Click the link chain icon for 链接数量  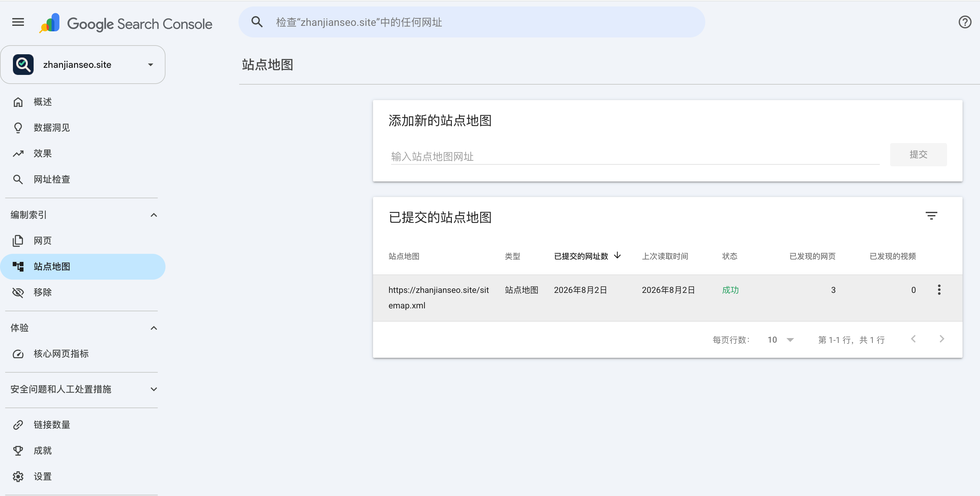point(18,425)
